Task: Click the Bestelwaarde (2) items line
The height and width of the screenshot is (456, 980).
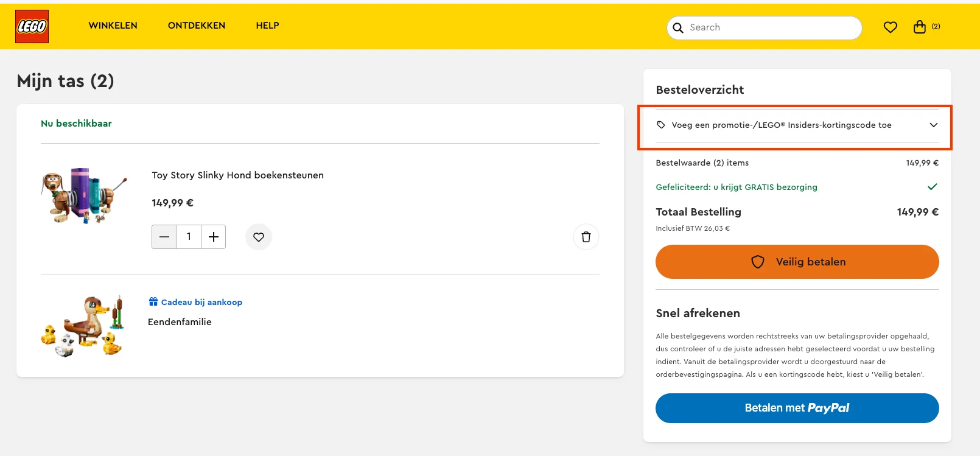Action: (x=797, y=163)
